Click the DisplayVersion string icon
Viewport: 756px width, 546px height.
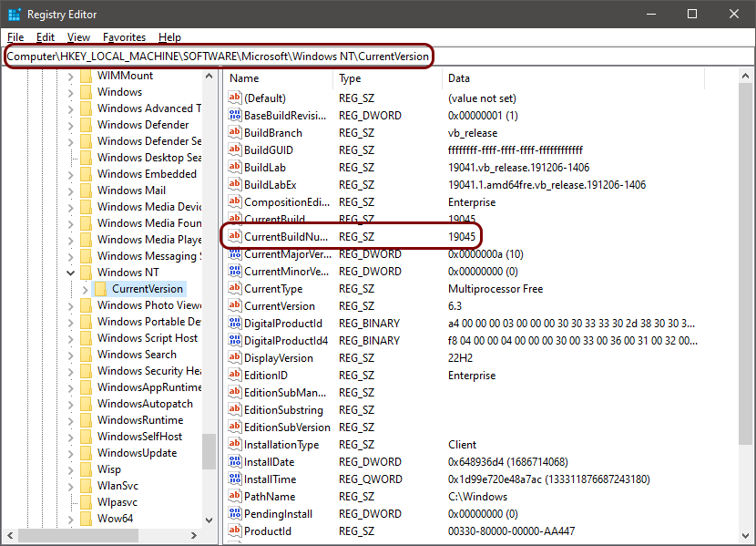coord(235,357)
